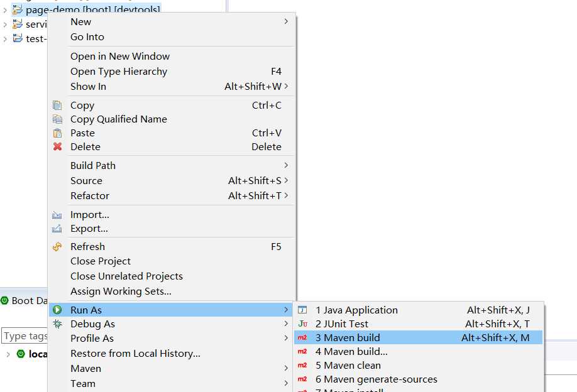Choose Maven generate-sources from Run As submenu

pos(376,379)
